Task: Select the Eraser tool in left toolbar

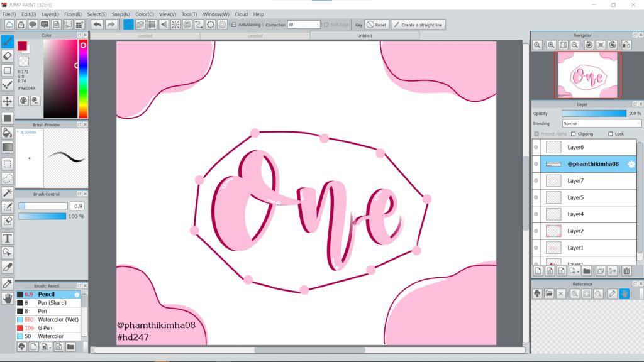Action: (8, 56)
